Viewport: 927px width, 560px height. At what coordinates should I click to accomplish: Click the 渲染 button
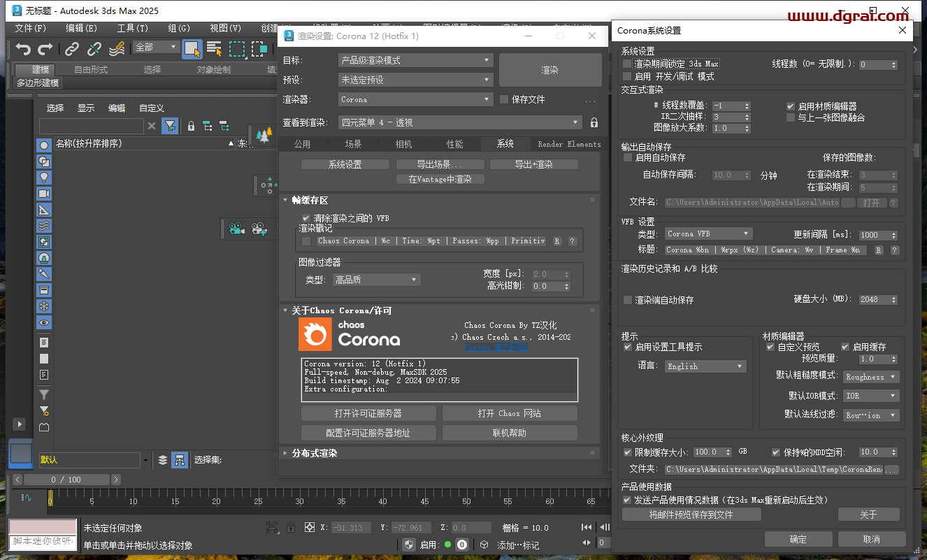(x=551, y=69)
